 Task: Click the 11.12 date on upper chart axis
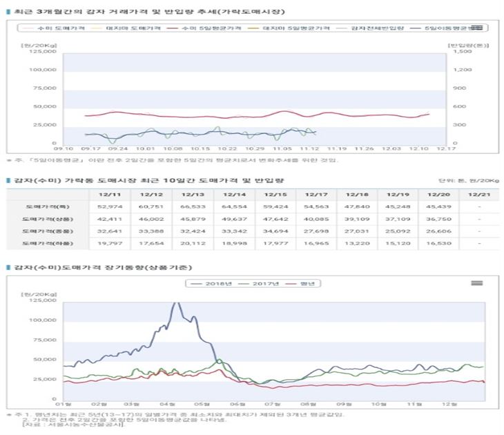308,148
